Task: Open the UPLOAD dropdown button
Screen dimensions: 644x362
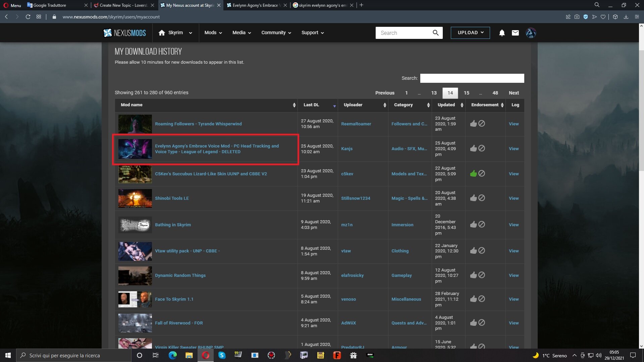Action: click(470, 33)
